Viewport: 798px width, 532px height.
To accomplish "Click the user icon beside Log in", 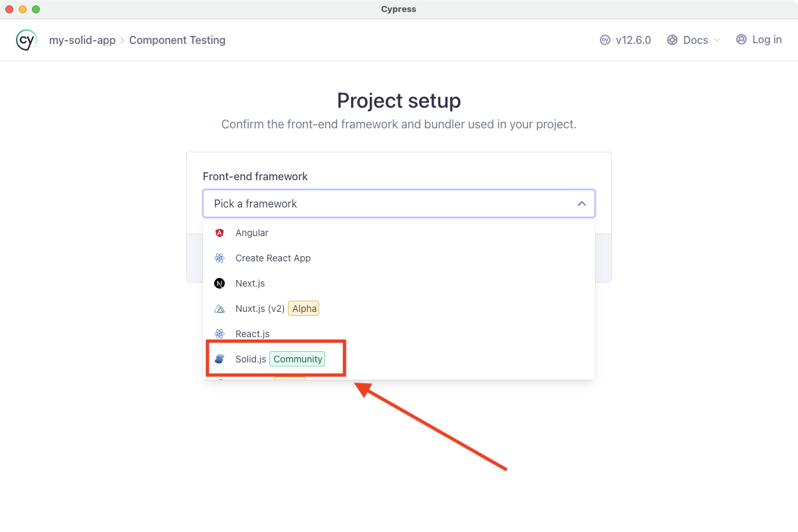I will (x=741, y=40).
